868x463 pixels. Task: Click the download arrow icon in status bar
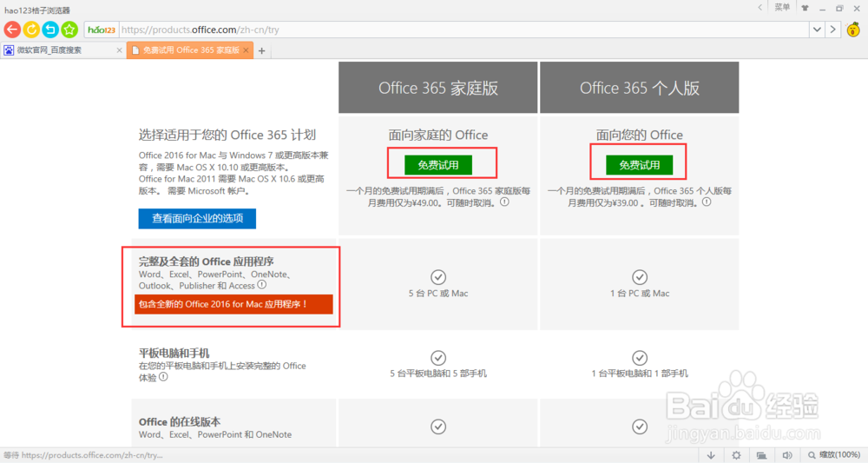[711, 455]
